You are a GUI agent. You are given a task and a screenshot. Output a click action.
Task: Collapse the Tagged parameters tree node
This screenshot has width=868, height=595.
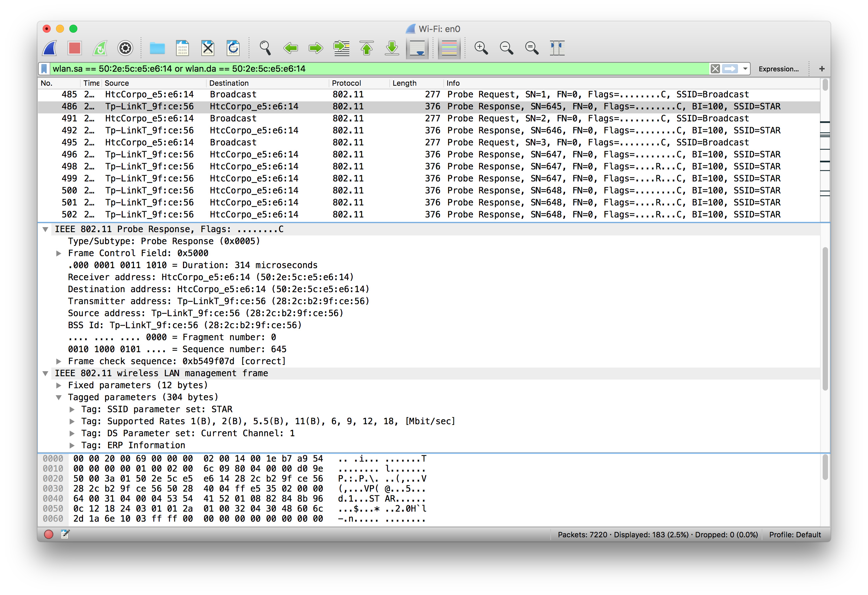(59, 397)
